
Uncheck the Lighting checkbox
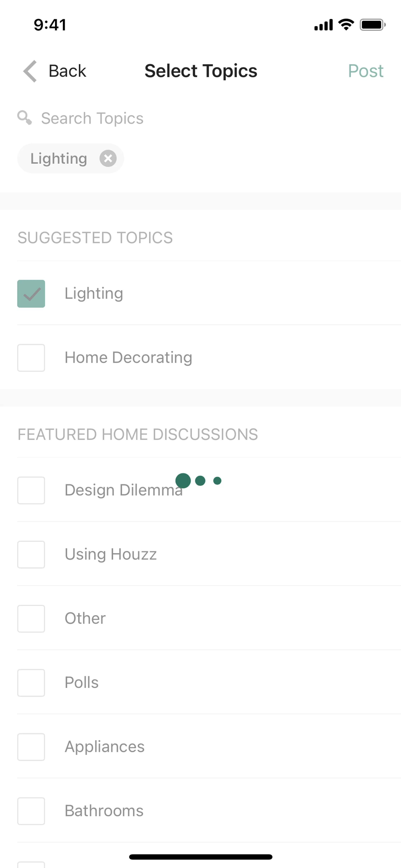(x=31, y=294)
